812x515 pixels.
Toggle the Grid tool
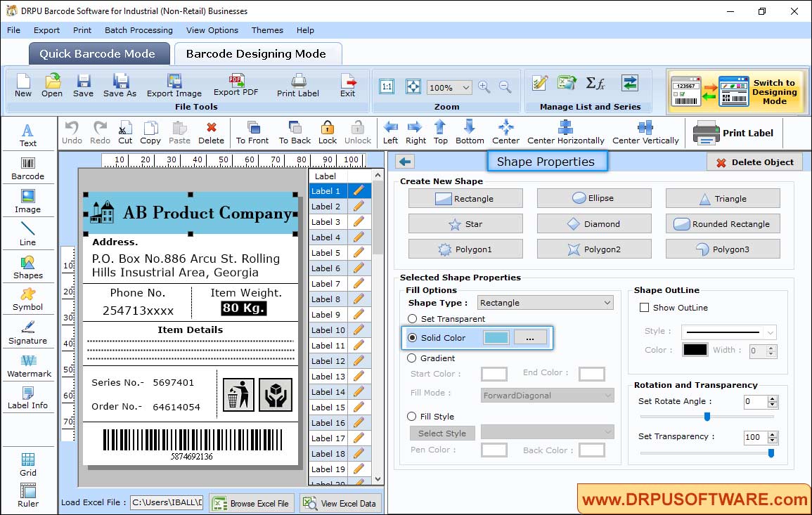click(x=28, y=464)
